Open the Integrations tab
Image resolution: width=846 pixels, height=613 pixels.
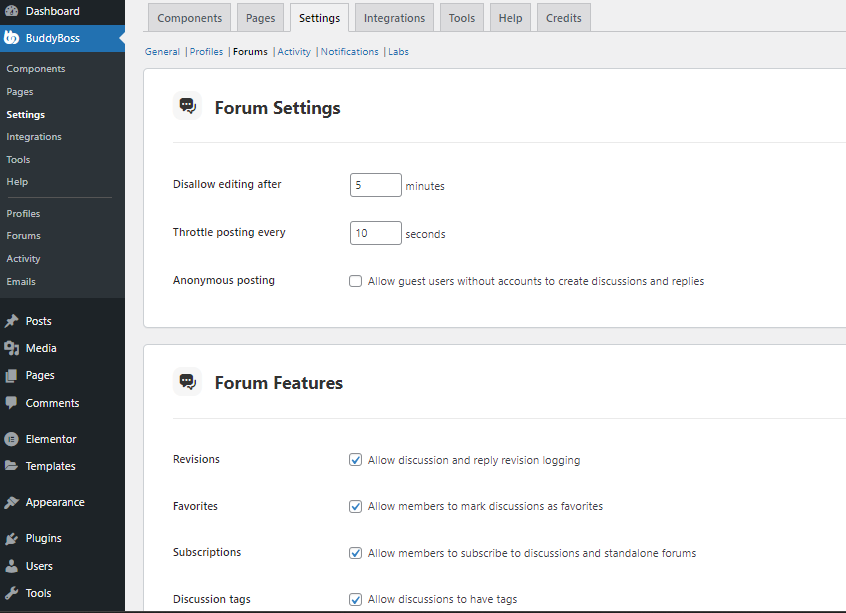click(394, 18)
